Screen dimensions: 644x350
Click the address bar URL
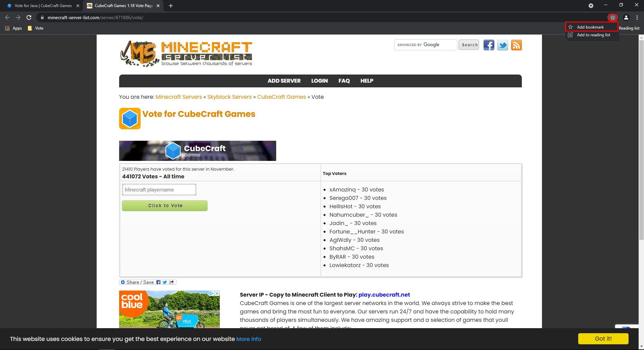point(95,17)
